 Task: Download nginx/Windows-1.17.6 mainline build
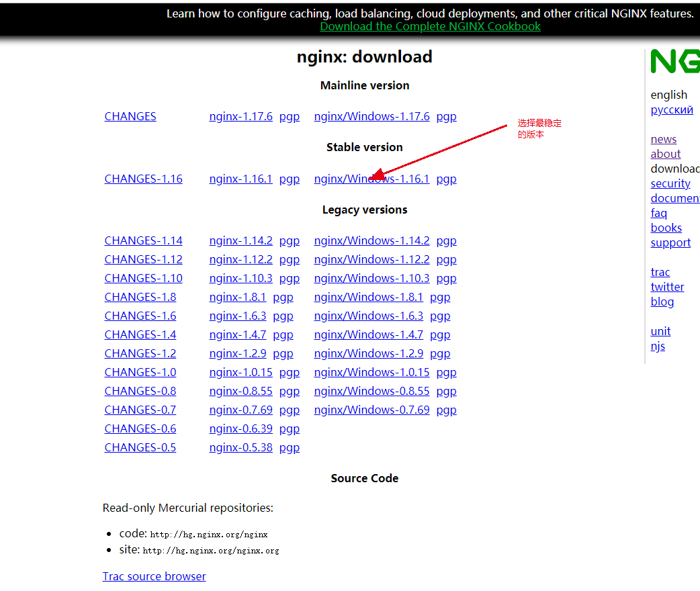pos(371,116)
